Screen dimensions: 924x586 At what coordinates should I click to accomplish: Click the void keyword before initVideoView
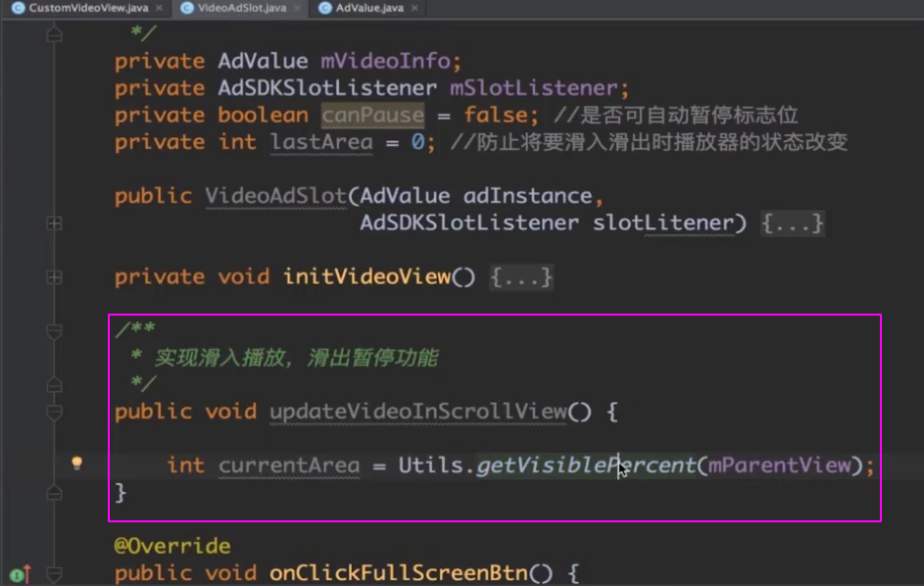coord(243,276)
